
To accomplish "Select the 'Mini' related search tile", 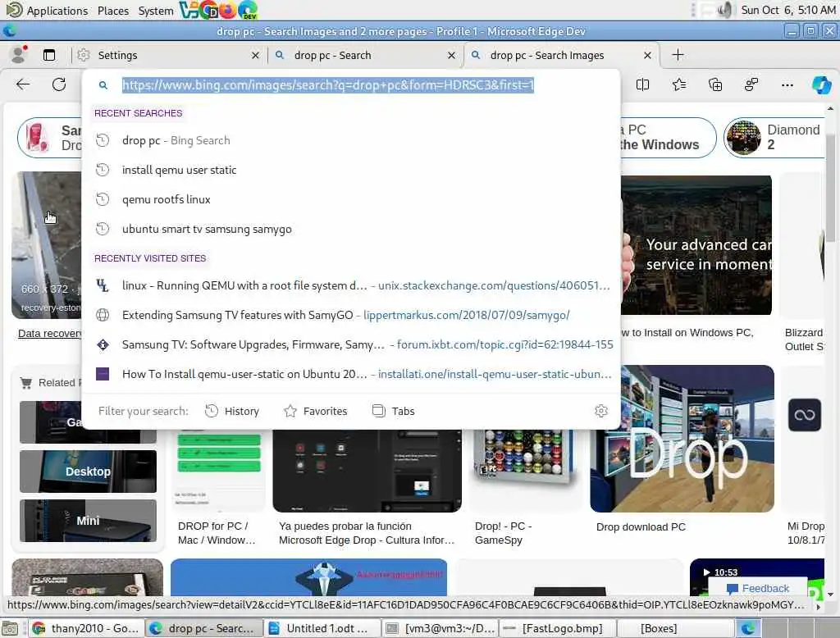I will point(88,520).
